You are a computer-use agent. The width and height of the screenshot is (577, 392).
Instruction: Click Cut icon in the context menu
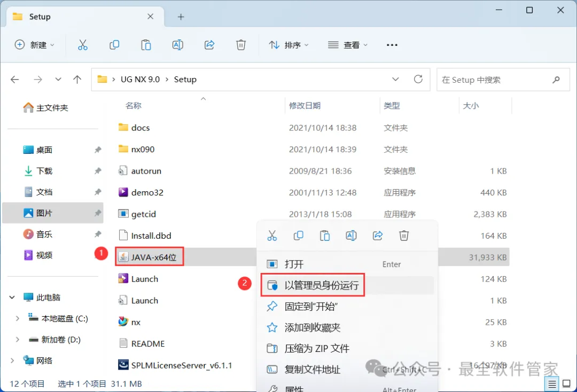click(272, 236)
